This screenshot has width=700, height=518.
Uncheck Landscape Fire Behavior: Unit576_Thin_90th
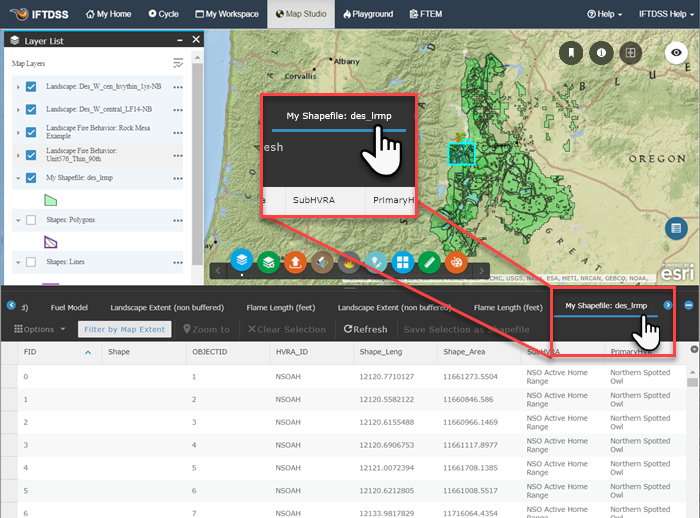[31, 155]
